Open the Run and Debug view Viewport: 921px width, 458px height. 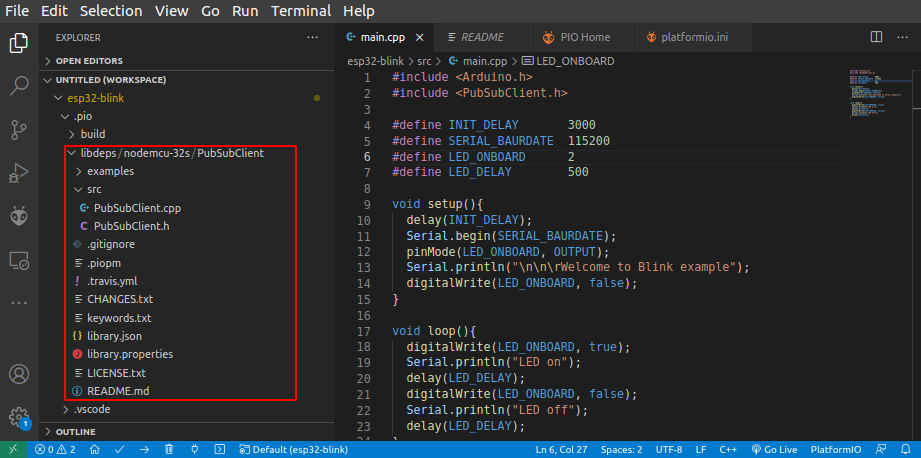pyautogui.click(x=19, y=173)
